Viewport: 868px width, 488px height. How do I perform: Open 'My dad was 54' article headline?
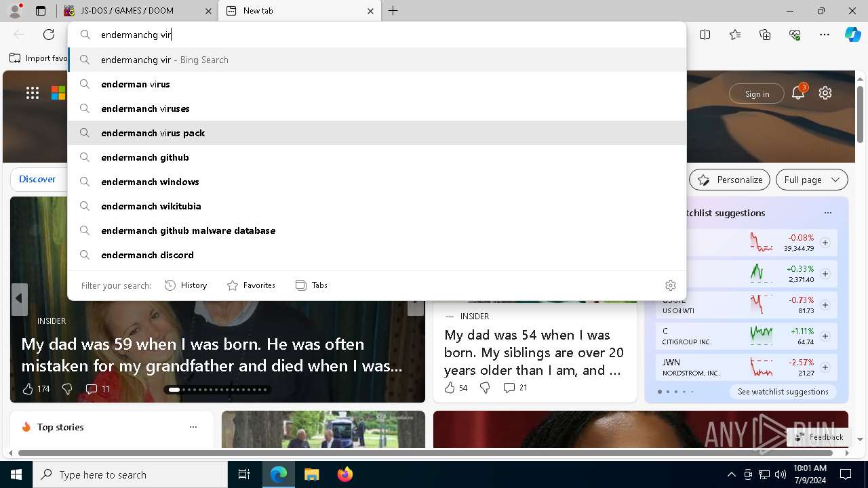(534, 352)
